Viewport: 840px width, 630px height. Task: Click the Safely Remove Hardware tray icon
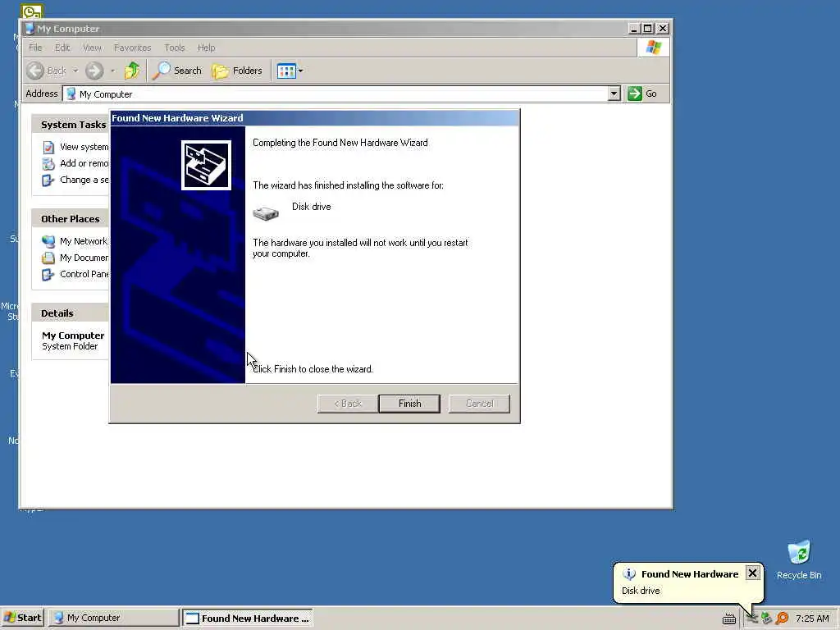point(767,619)
